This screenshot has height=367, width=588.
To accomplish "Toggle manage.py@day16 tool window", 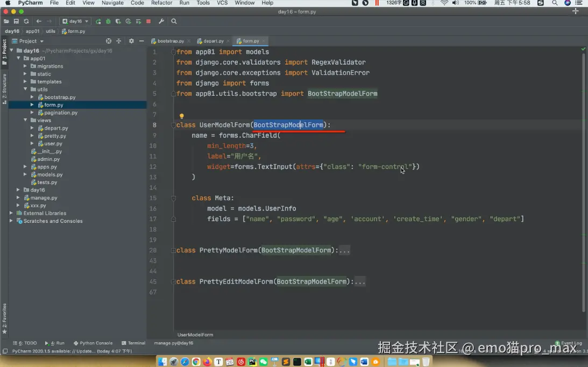I will [x=174, y=343].
